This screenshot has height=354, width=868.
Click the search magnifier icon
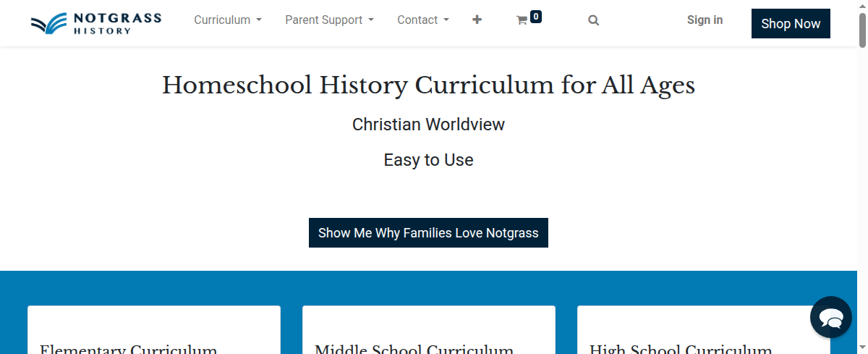point(593,20)
